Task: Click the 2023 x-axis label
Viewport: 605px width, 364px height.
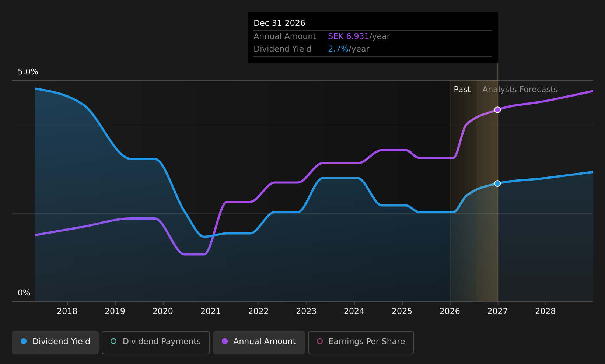Action: (x=306, y=311)
